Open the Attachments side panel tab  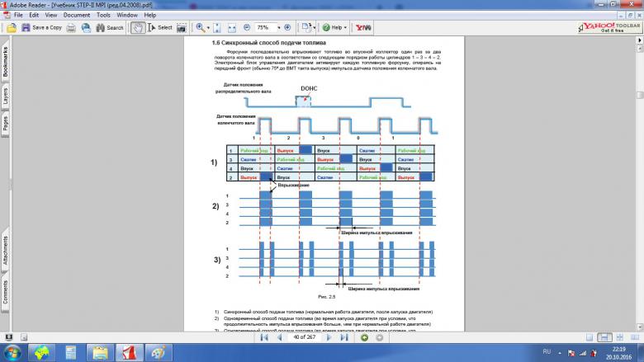[5, 250]
